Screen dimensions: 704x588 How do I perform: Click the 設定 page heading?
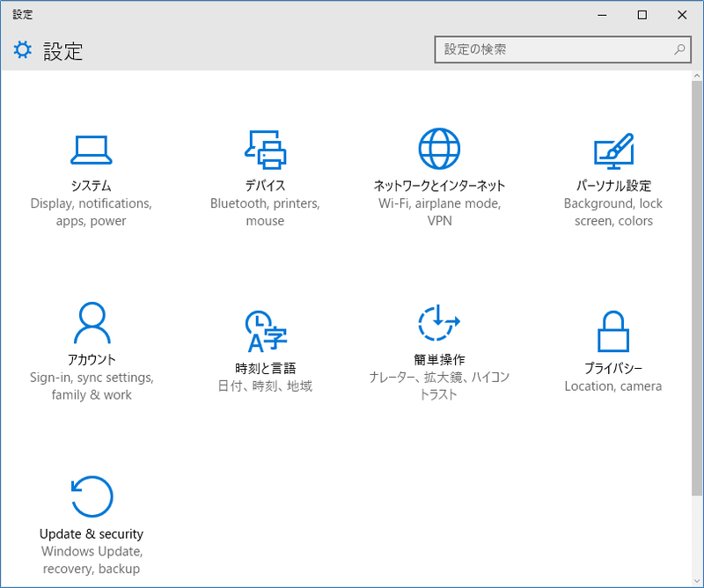pyautogui.click(x=62, y=51)
